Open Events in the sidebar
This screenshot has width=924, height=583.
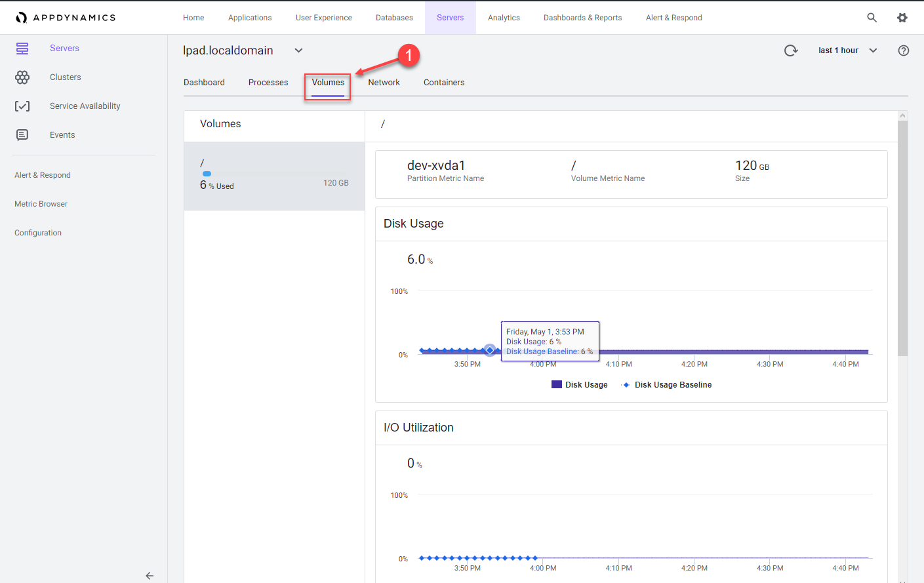[62, 135]
